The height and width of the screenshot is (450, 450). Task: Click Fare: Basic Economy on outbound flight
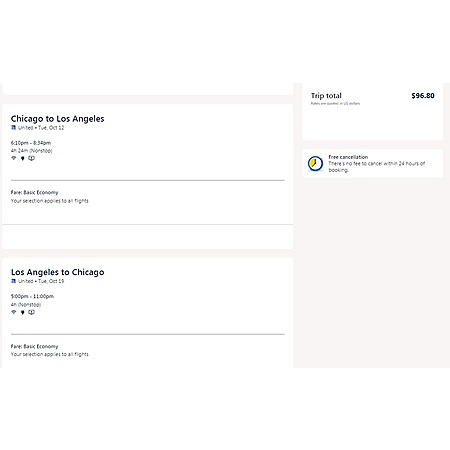click(34, 193)
